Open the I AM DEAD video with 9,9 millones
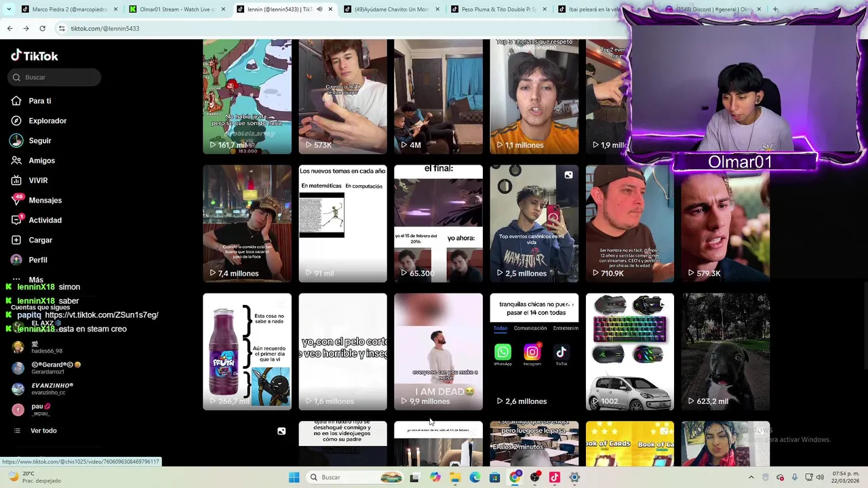The image size is (868, 488). [439, 352]
